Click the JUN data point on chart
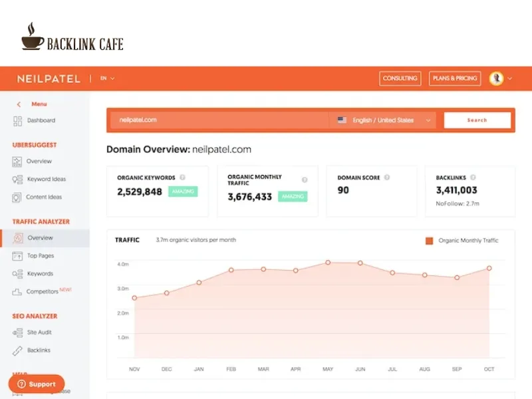The image size is (532, 399). (360, 263)
